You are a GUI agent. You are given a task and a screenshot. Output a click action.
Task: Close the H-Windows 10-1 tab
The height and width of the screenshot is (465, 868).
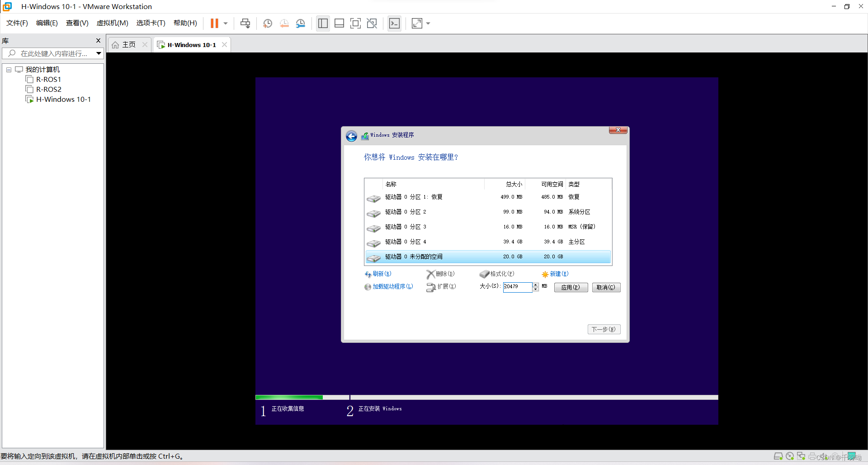(224, 44)
